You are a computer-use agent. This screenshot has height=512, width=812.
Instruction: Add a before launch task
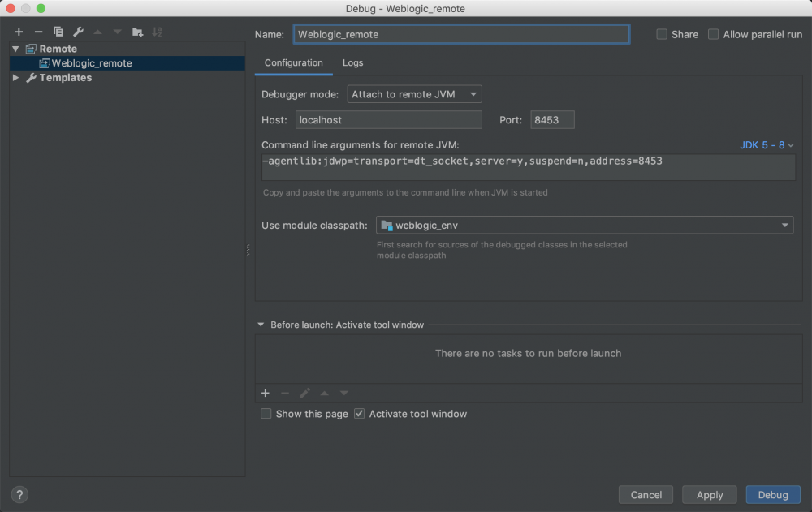(x=266, y=393)
